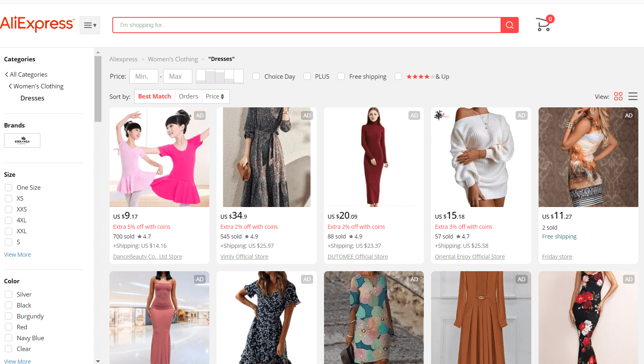Open the AliExpress logo homepage
Screen dimensions: 644x364
point(37,24)
